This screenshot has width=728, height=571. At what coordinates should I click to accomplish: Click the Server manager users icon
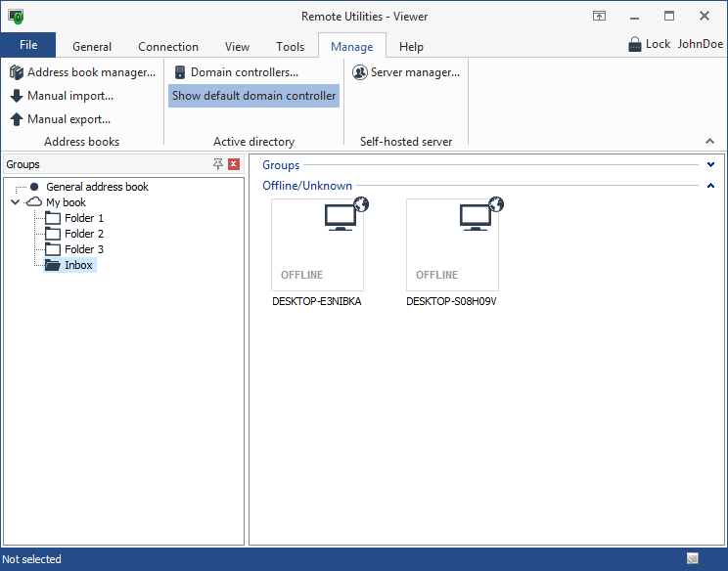[x=360, y=72]
